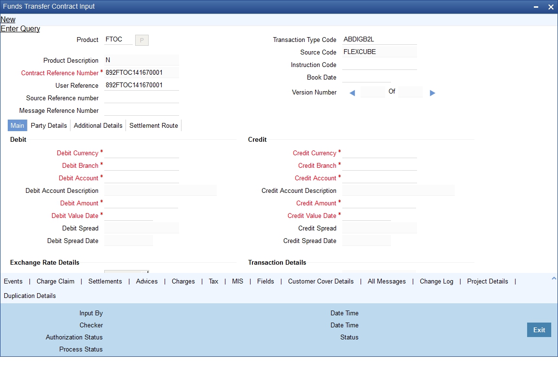Open the Additional Details tab
Viewport: 558px width, 392px height.
[98, 125]
